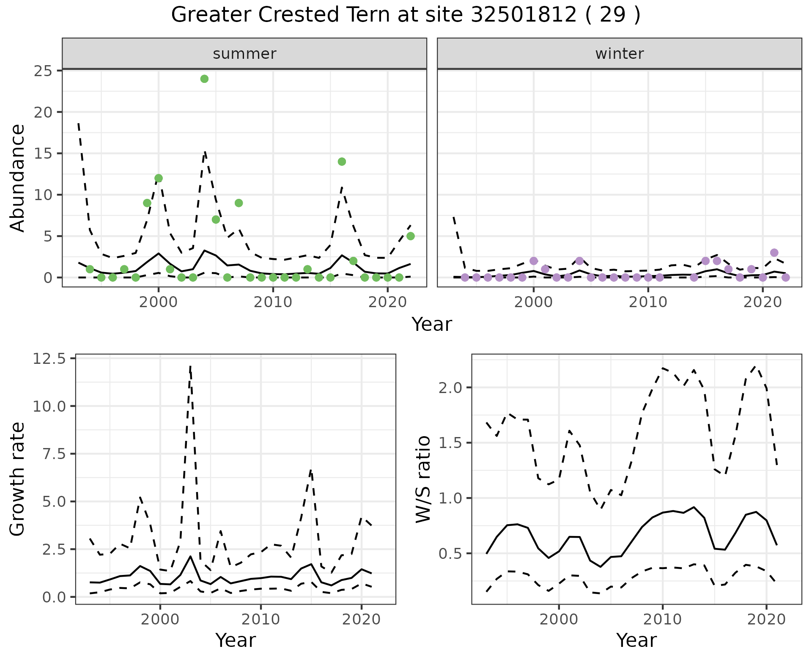The width and height of the screenshot is (812, 660).
Task: Click the highest green summer point at 24
Action: (x=204, y=79)
